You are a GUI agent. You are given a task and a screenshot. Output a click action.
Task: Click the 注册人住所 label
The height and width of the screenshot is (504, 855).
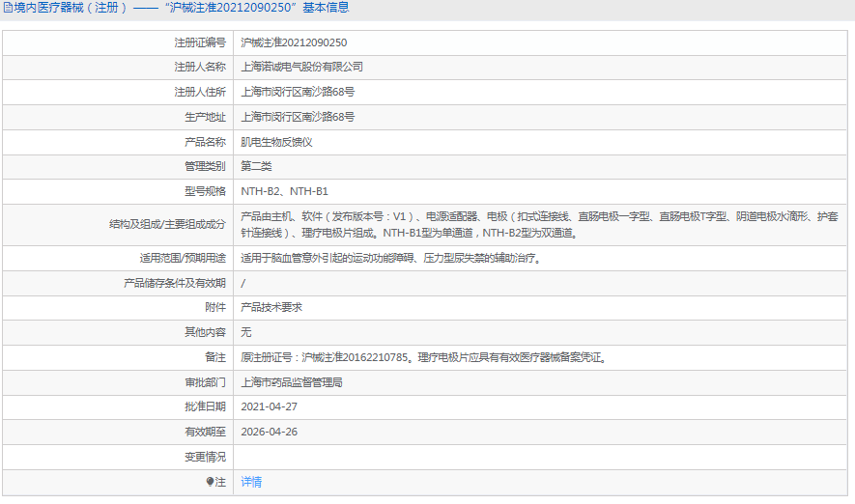(x=200, y=92)
